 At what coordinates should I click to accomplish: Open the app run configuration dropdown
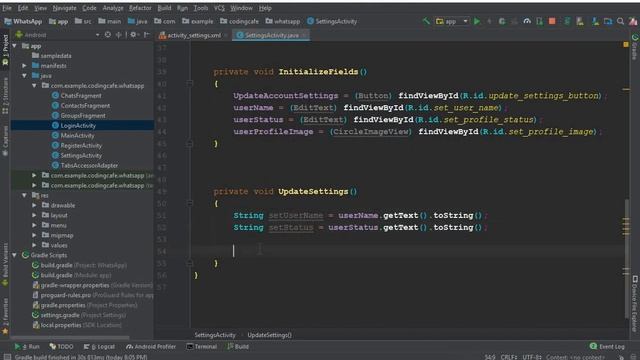coord(452,21)
